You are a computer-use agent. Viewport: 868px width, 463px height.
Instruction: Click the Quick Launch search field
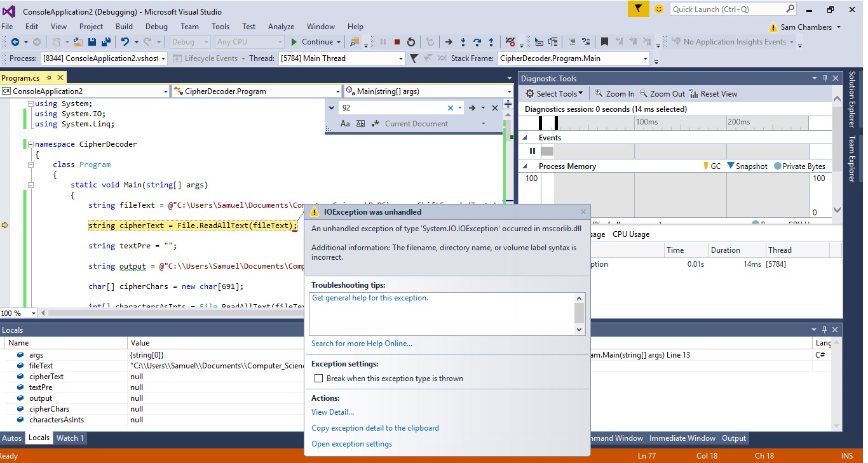(733, 9)
